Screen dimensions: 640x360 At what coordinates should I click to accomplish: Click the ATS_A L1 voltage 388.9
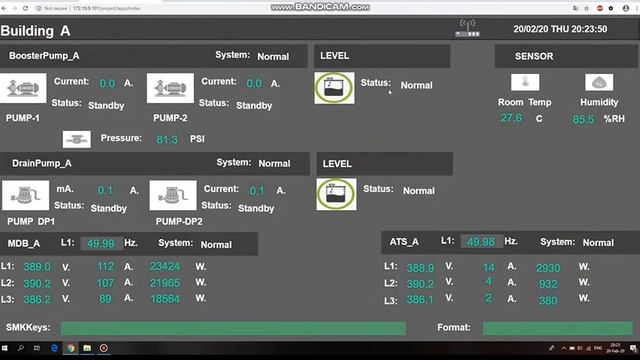coord(420,268)
